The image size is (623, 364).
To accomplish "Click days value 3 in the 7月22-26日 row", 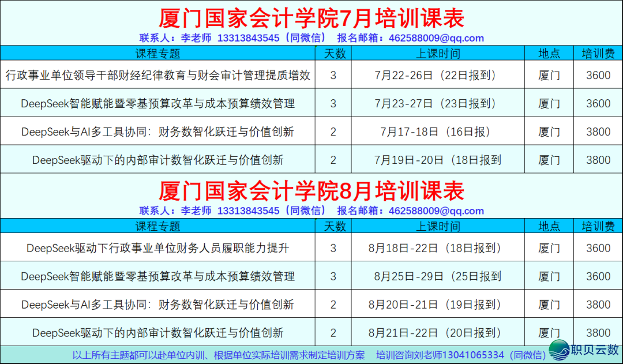I will click(333, 75).
